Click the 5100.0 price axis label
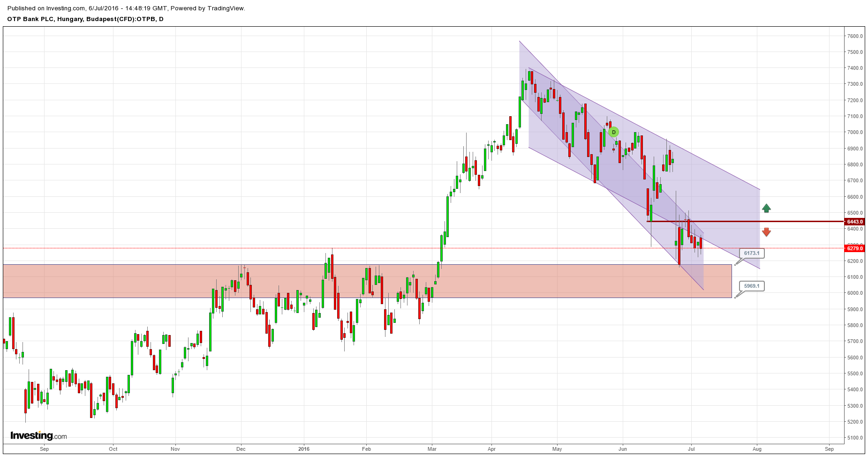Image resolution: width=868 pixels, height=455 pixels. tap(855, 438)
